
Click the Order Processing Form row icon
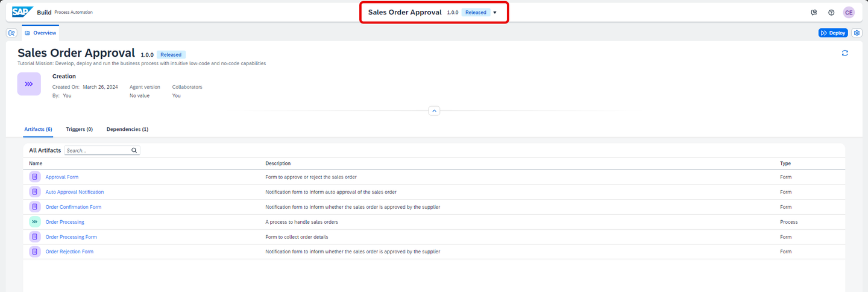35,236
